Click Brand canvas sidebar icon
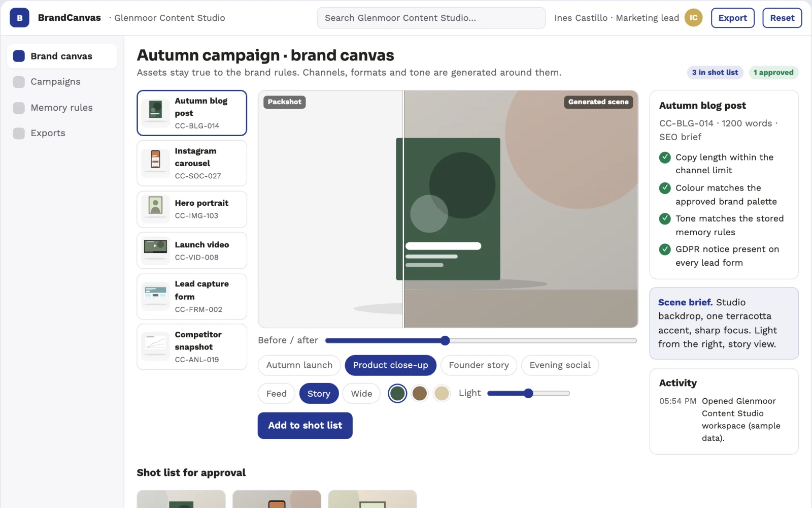The width and height of the screenshot is (812, 508). 19,56
